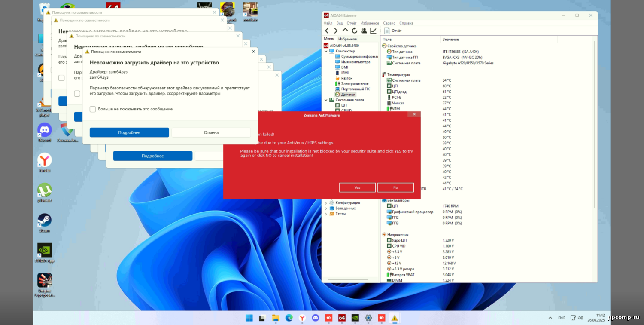Click the AIDA64 taskbar icon
This screenshot has width=644, height=325.
pos(342,318)
